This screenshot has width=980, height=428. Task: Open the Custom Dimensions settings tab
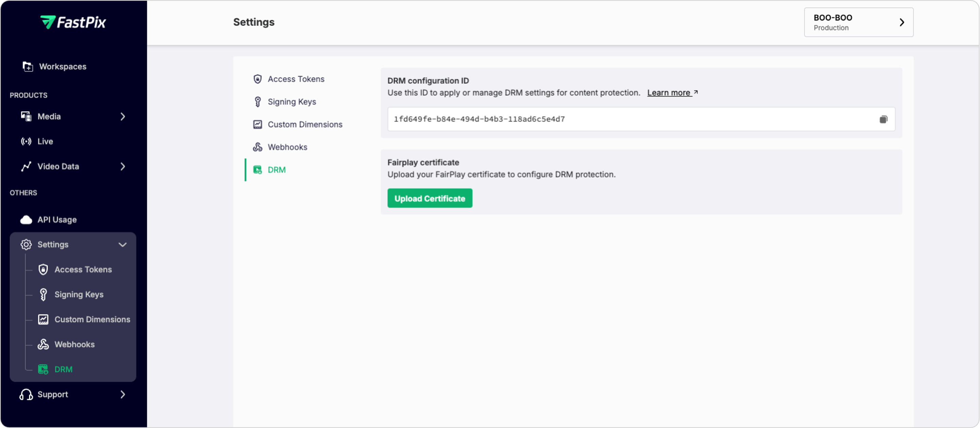[x=305, y=124]
